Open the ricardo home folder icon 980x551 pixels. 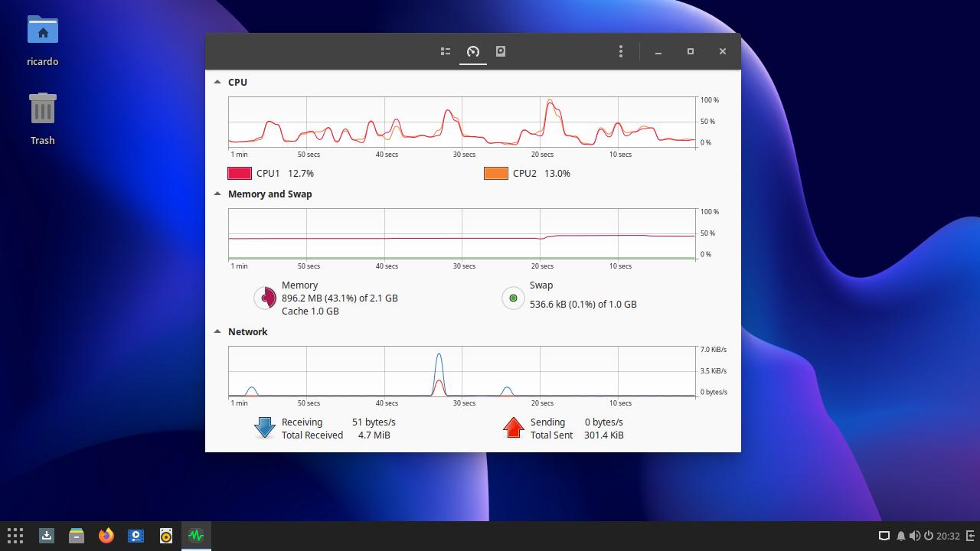click(43, 31)
